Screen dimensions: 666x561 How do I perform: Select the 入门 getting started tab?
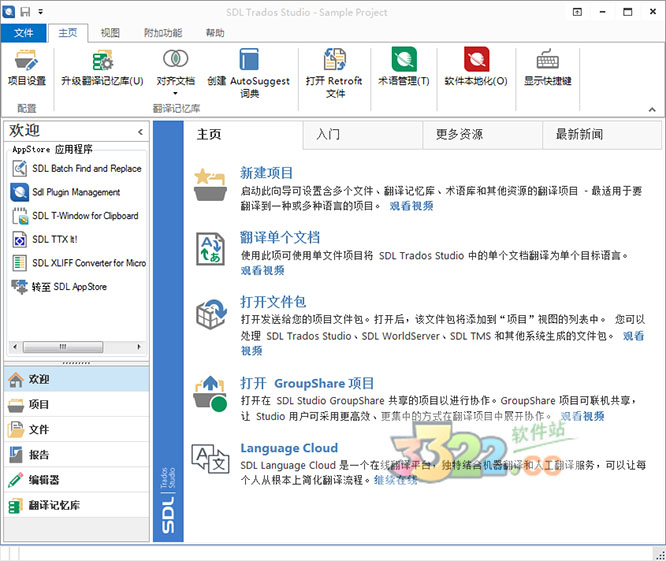point(363,135)
